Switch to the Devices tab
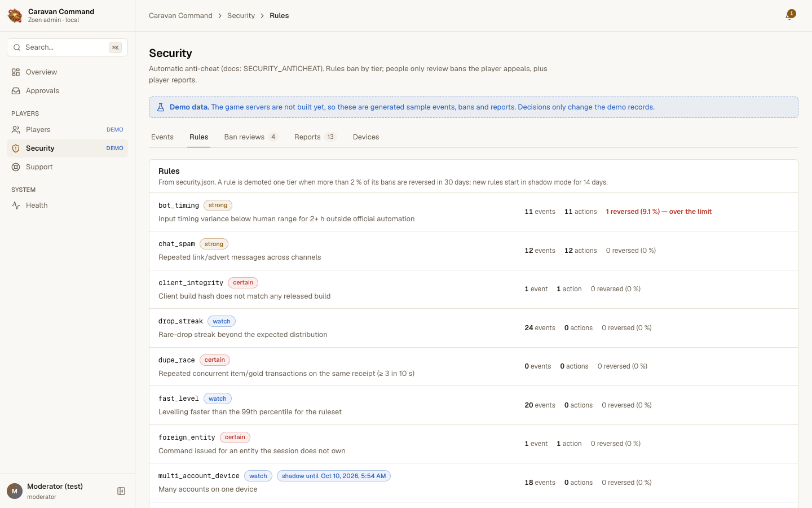The image size is (812, 508). [x=366, y=137]
